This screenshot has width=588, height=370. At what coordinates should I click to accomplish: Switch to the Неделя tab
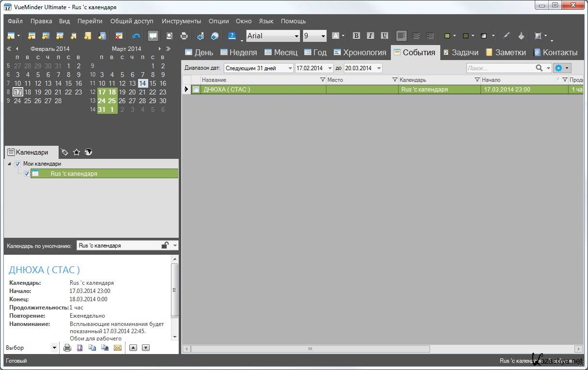[239, 52]
